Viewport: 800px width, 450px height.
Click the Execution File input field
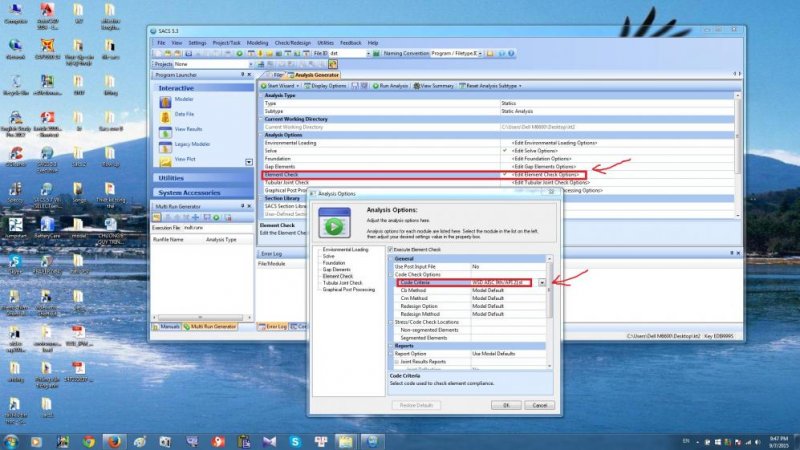(217, 228)
